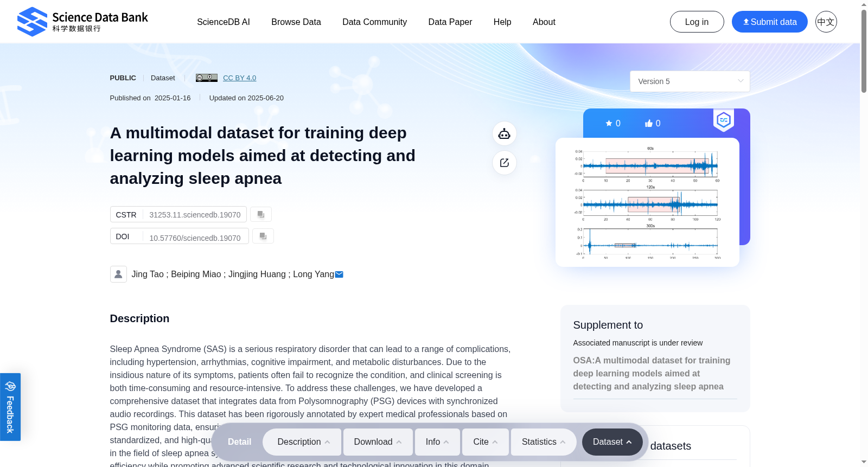The height and width of the screenshot is (467, 868).
Task: Copy the CSTR identifier
Action: point(261,214)
